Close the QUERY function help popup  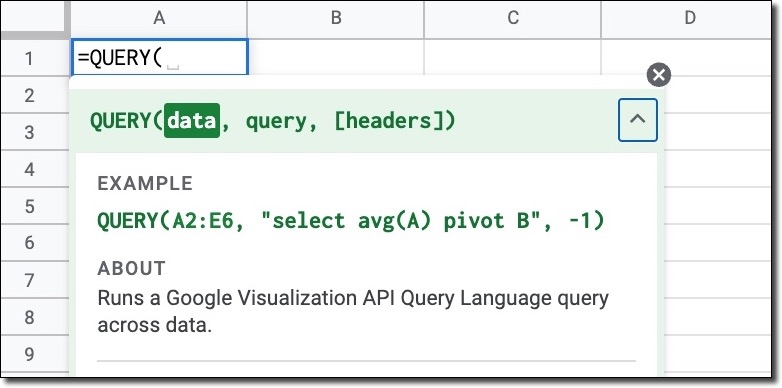click(658, 75)
